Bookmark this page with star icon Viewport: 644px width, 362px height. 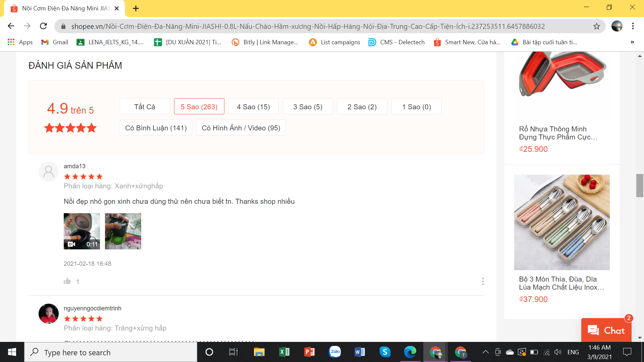596,26
